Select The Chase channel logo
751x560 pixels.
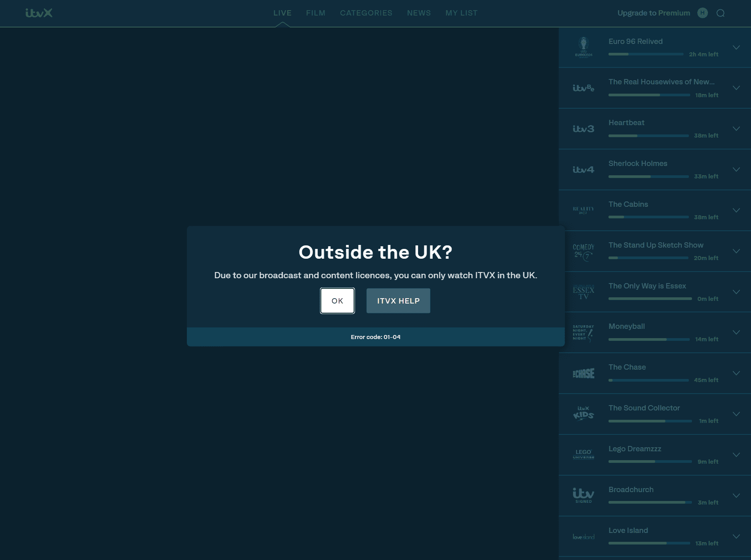584,374
